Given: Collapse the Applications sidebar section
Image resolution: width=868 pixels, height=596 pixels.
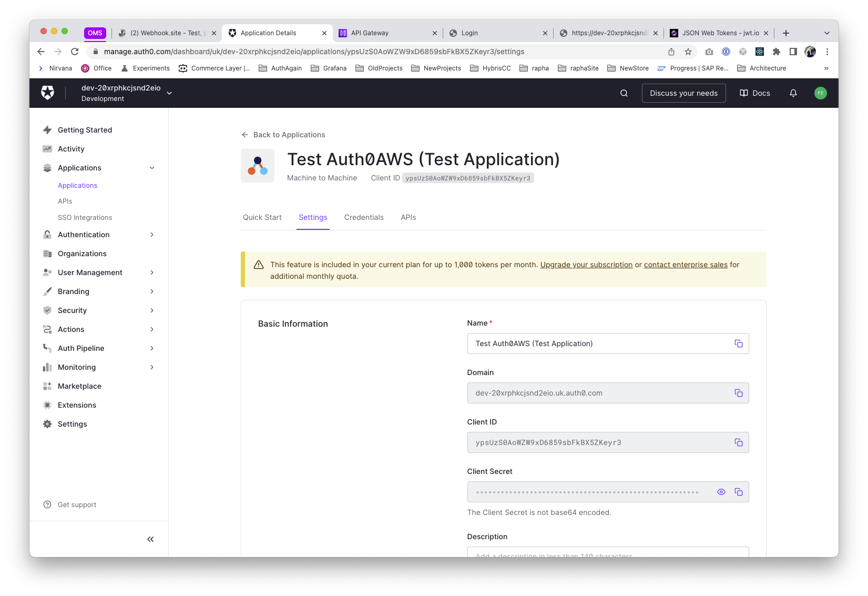Looking at the screenshot, I should point(152,168).
